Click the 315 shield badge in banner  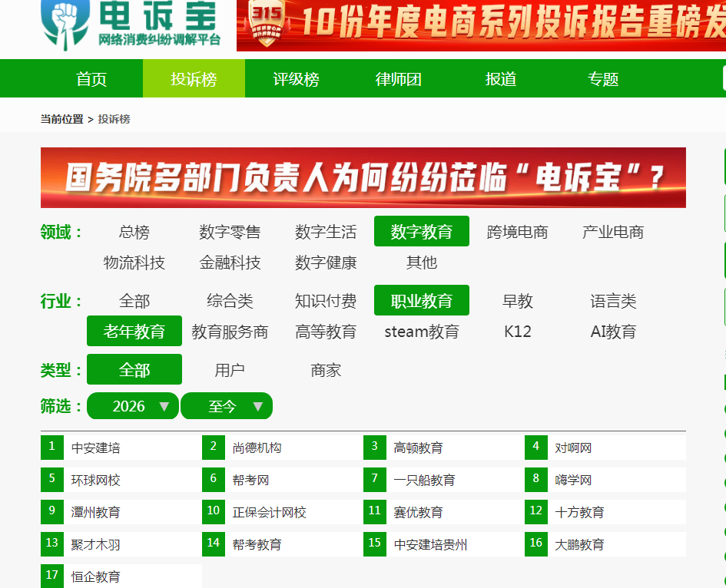267,23
